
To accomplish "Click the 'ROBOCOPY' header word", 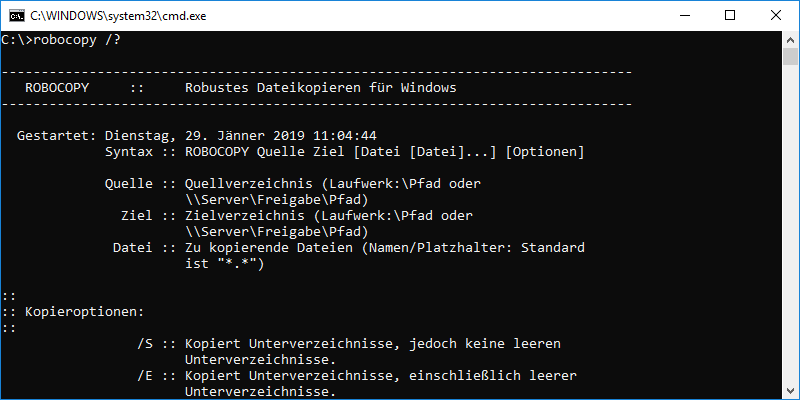I will click(56, 88).
